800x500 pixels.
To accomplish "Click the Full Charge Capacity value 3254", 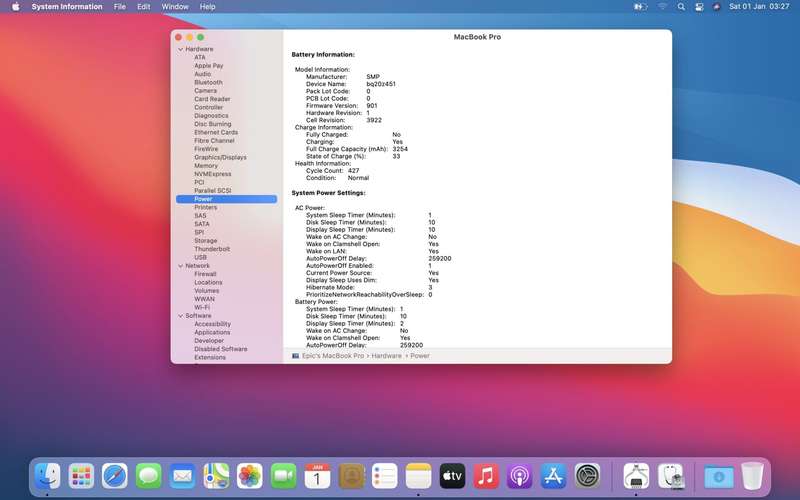I will click(400, 149).
